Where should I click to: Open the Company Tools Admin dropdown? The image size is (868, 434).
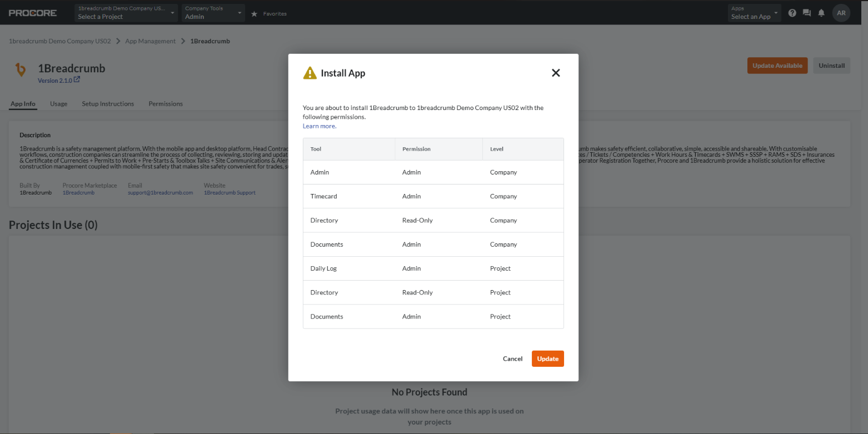pos(213,13)
